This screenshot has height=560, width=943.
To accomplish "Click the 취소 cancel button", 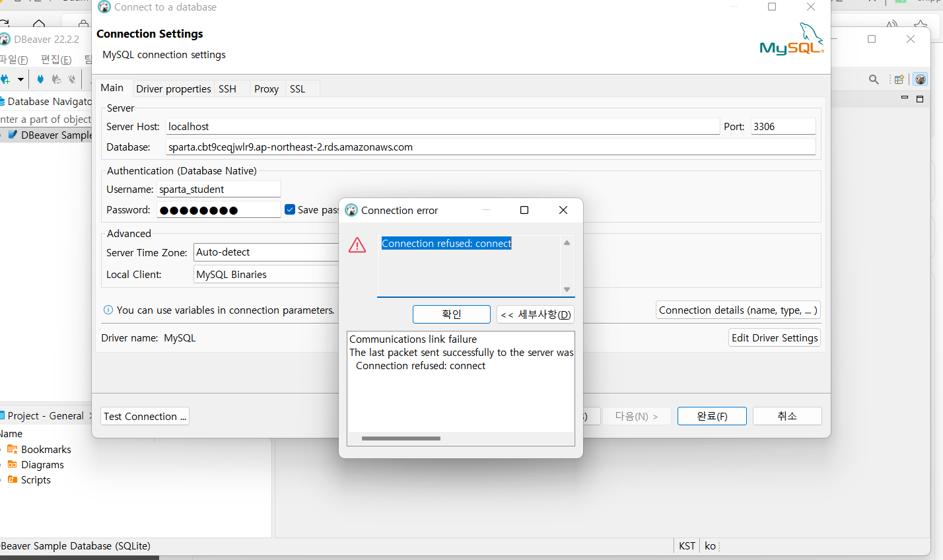I will (x=787, y=416).
